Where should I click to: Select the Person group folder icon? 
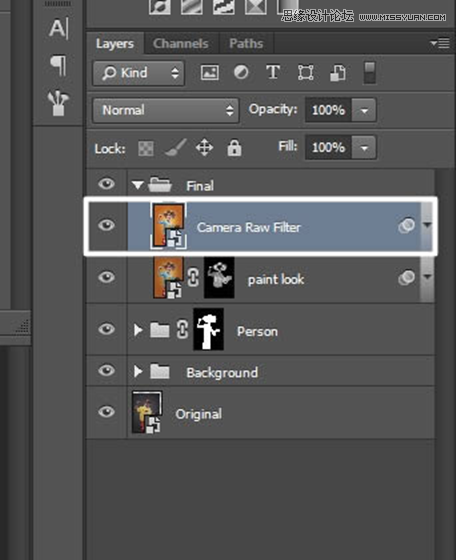(160, 330)
